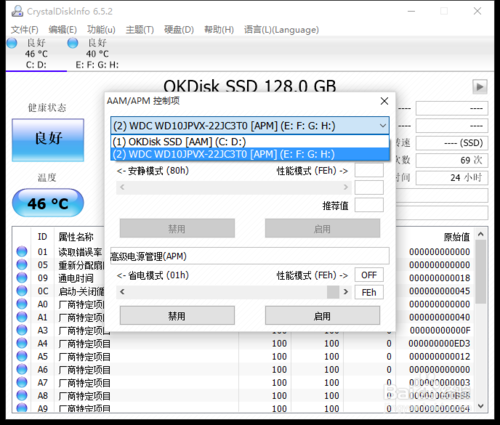The width and height of the screenshot is (500, 425).
Task: Click the 原始值 column header
Action: click(456, 237)
